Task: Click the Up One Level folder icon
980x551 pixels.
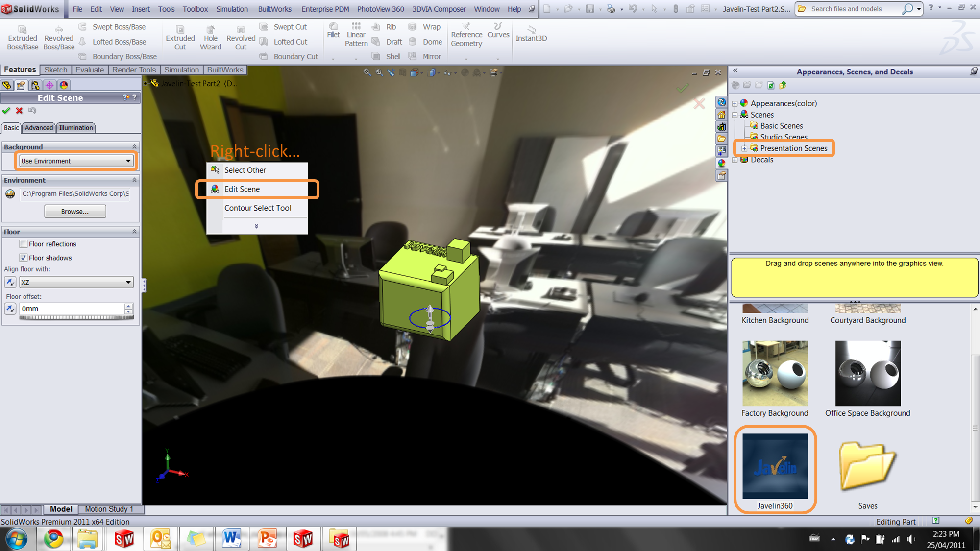Action: 783,85
